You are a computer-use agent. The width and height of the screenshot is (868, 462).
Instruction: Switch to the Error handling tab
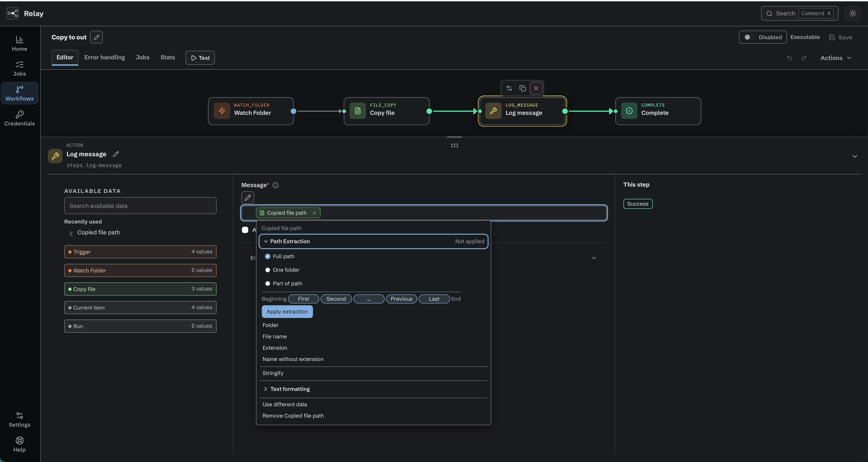(105, 57)
